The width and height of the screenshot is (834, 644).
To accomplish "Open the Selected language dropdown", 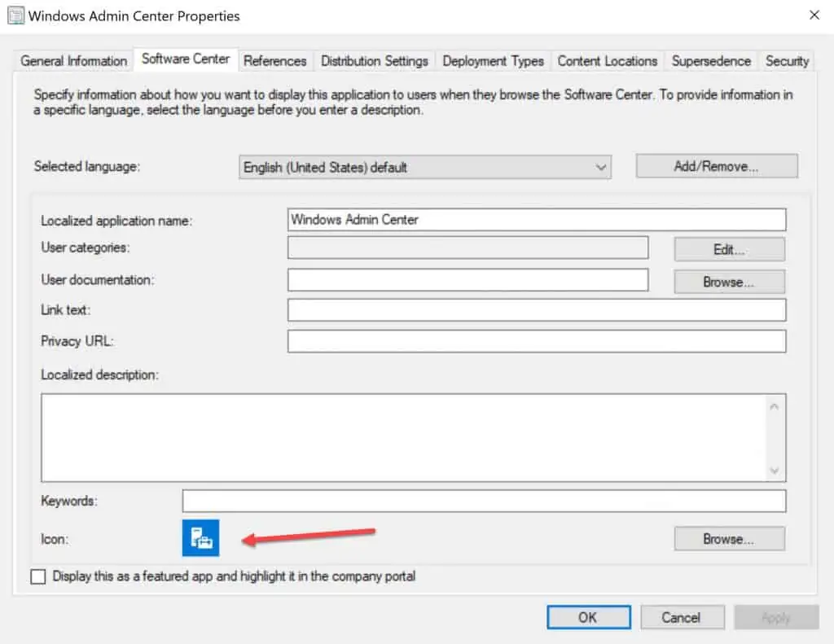I will click(425, 167).
